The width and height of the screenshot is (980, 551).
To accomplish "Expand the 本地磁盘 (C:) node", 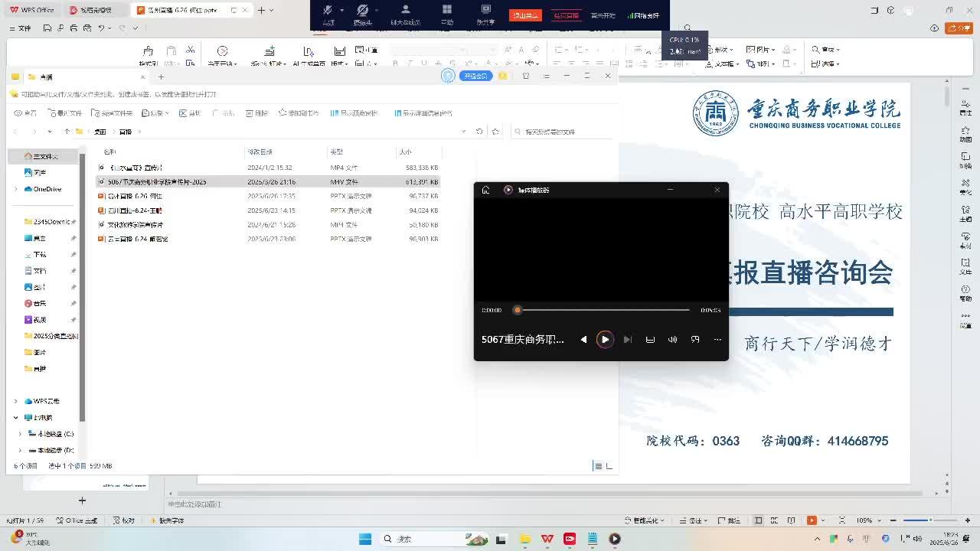I will coord(21,434).
